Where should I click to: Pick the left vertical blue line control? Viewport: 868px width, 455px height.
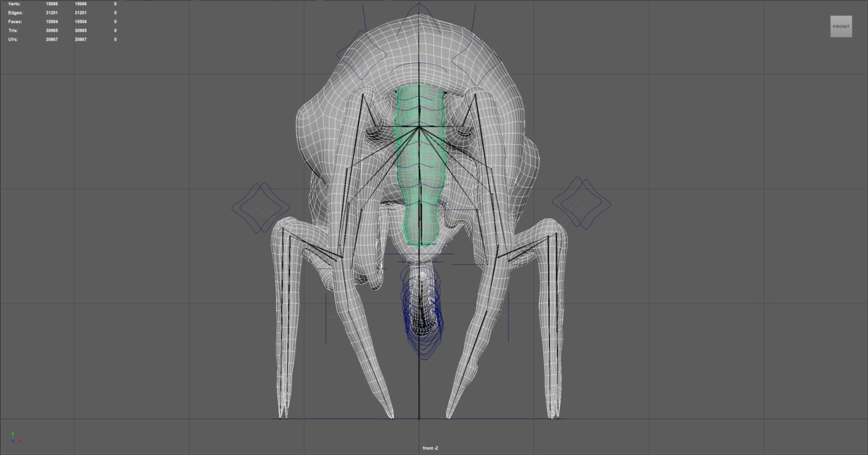point(326,318)
